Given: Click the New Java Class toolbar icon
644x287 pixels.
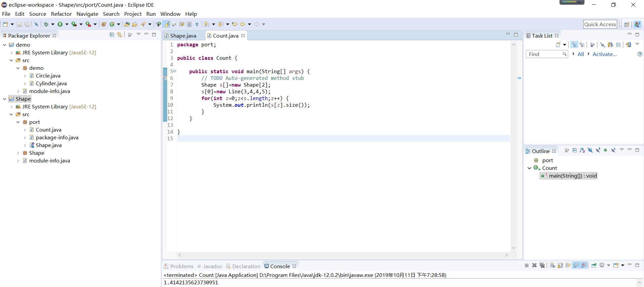Looking at the screenshot, I should pos(112,24).
